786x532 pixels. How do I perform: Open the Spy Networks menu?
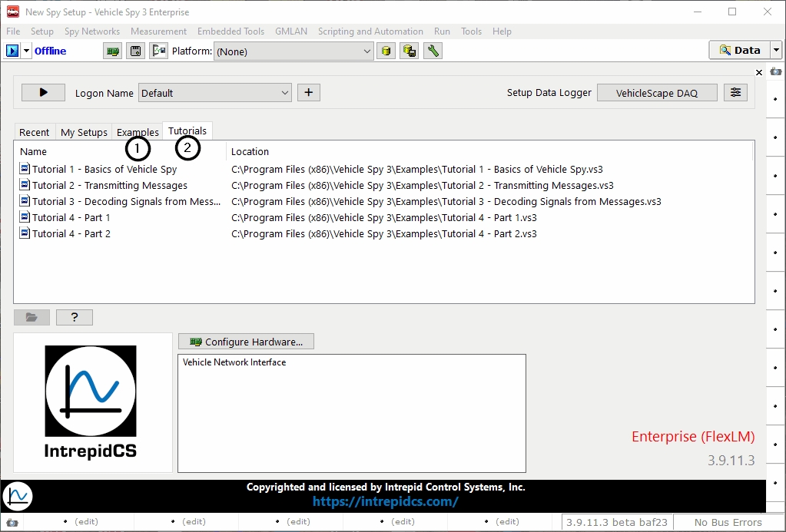[92, 31]
